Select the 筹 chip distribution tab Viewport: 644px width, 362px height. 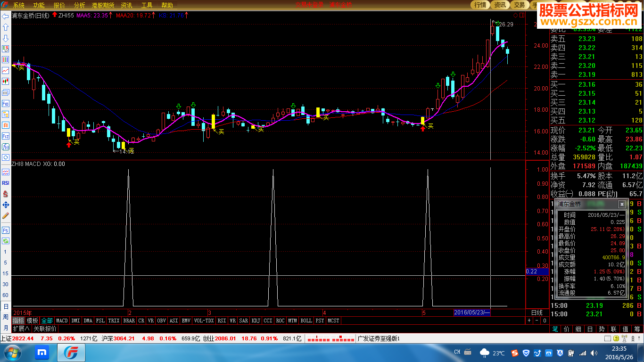point(637,329)
